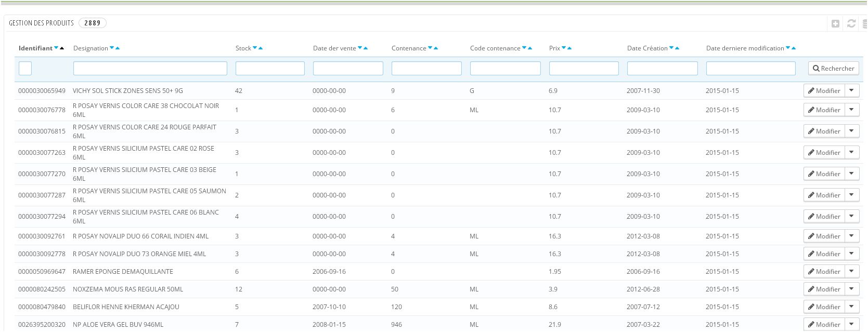Modify product VICHY SOL STICK ZONES SENS
This screenshot has width=868, height=332.
(824, 90)
